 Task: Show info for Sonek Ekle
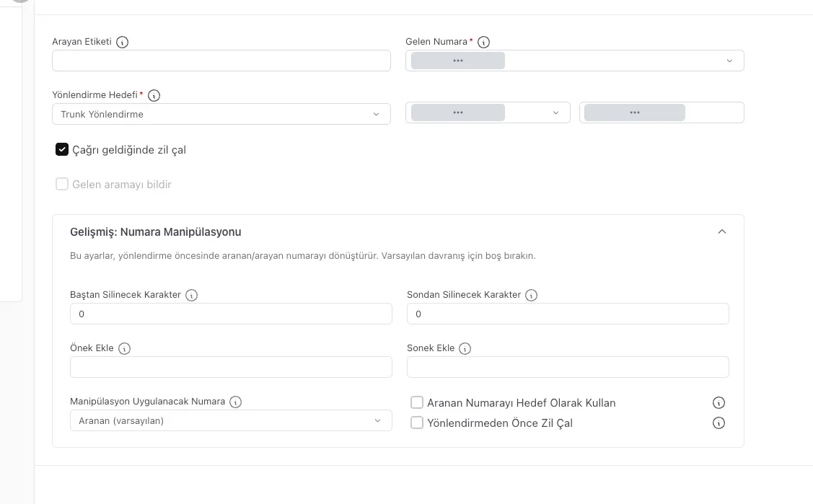(x=465, y=348)
